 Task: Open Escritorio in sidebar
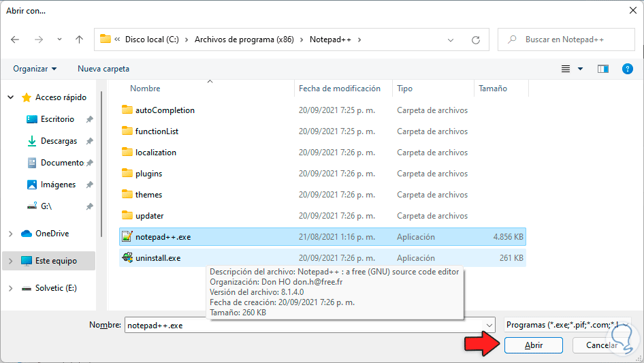point(57,119)
